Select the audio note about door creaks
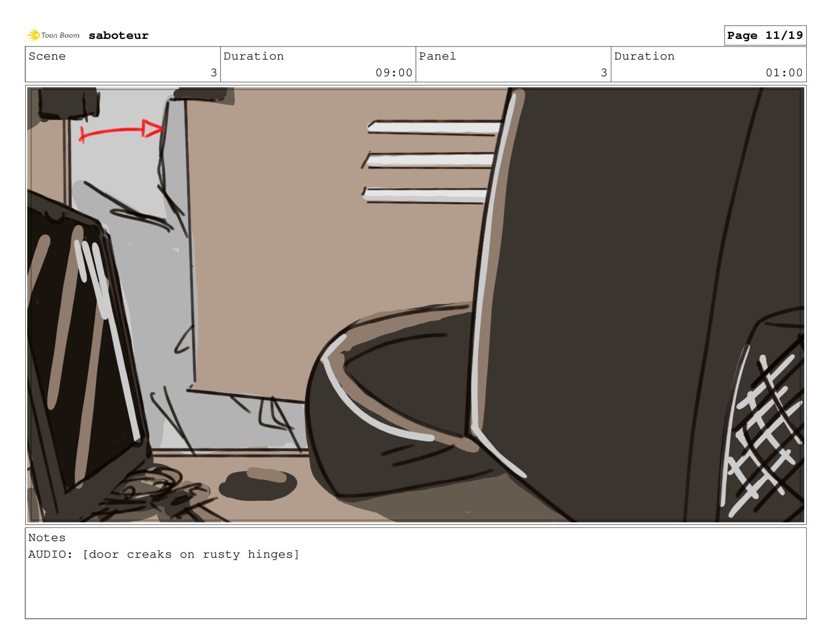This screenshot has height=644, width=832. tap(164, 554)
